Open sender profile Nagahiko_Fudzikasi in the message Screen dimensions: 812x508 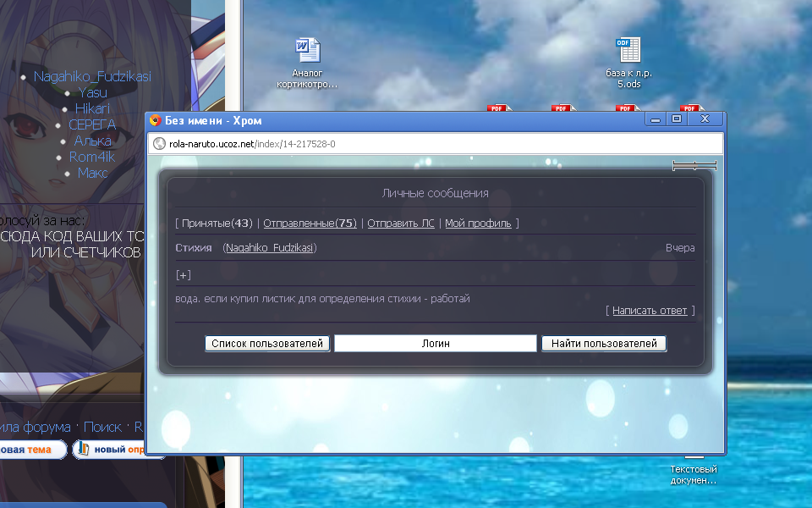269,248
